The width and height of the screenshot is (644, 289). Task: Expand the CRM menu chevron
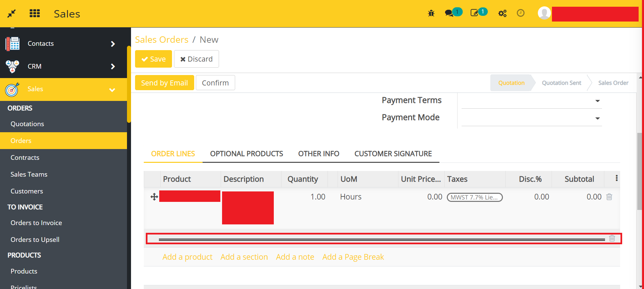[x=113, y=67]
